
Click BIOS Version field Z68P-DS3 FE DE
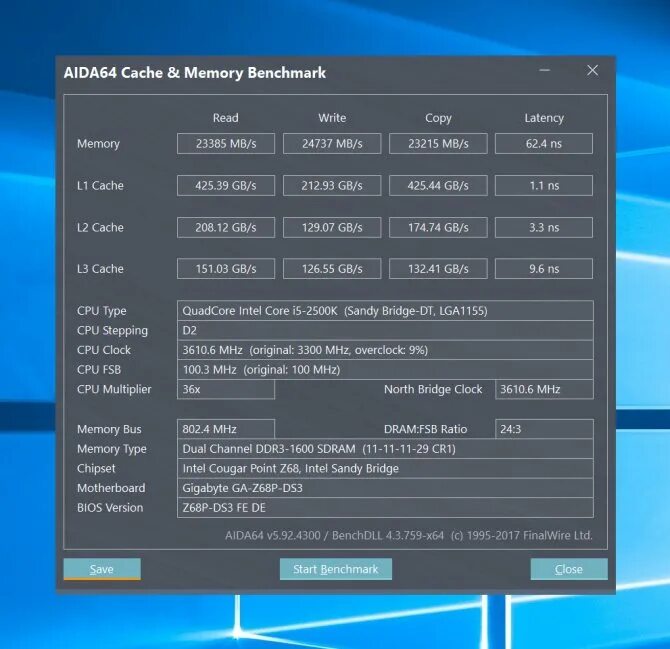(385, 508)
